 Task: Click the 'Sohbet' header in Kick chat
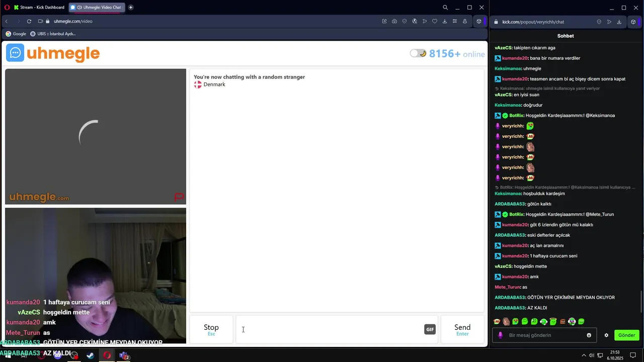566,36
